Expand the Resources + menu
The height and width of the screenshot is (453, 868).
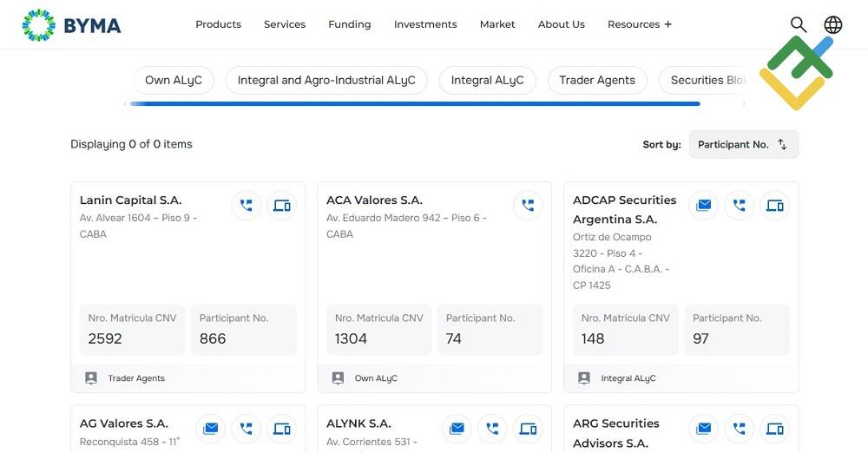640,24
